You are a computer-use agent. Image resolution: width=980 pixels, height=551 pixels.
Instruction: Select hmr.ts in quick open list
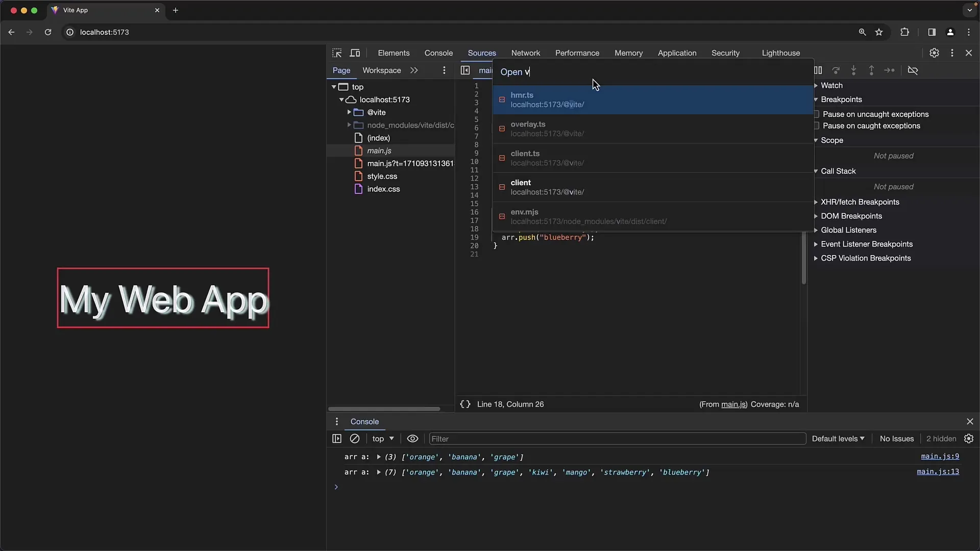pos(652,99)
